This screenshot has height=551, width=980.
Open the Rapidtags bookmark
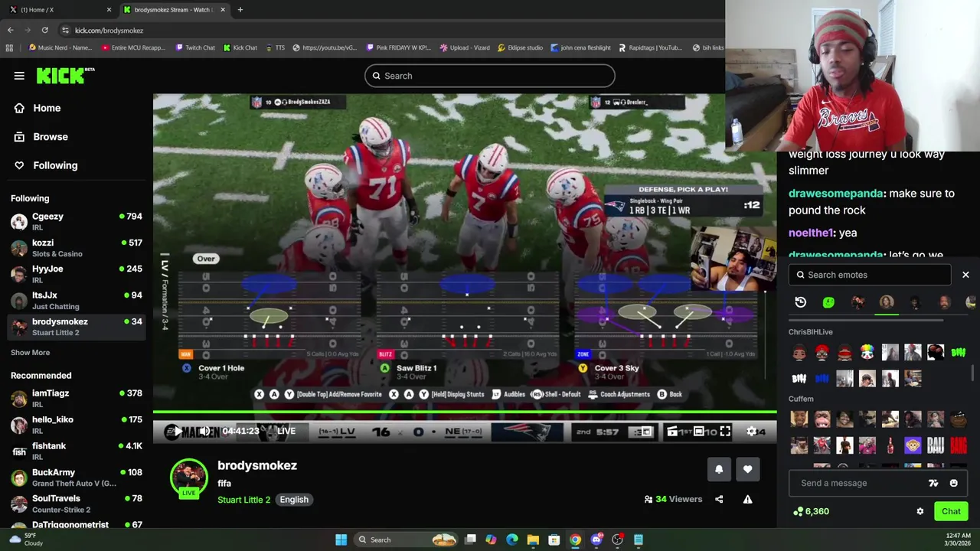coord(650,47)
